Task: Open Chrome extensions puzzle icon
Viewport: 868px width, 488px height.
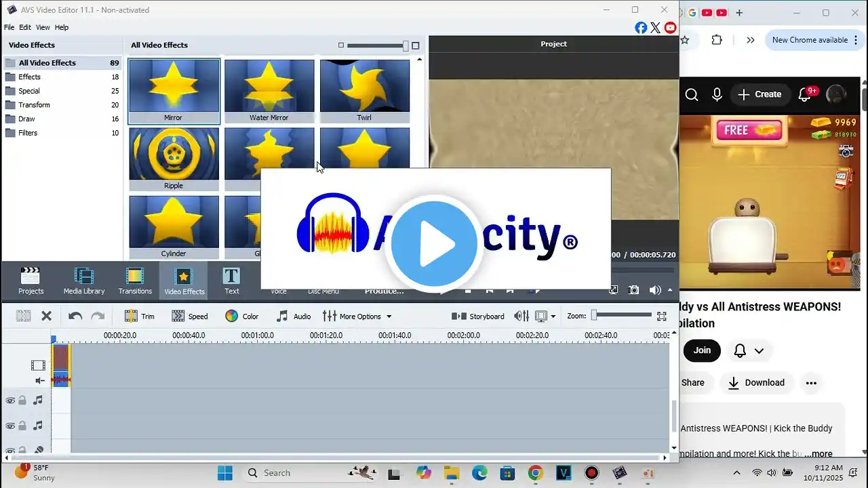Action: coord(717,40)
